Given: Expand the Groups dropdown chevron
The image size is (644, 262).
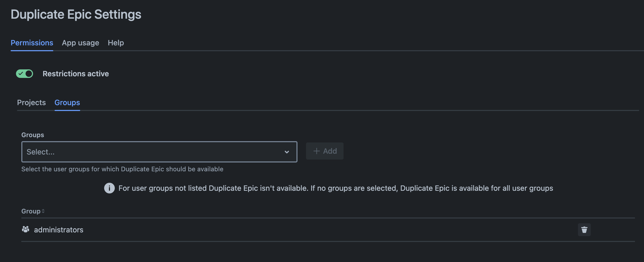Looking at the screenshot, I should click(x=287, y=152).
